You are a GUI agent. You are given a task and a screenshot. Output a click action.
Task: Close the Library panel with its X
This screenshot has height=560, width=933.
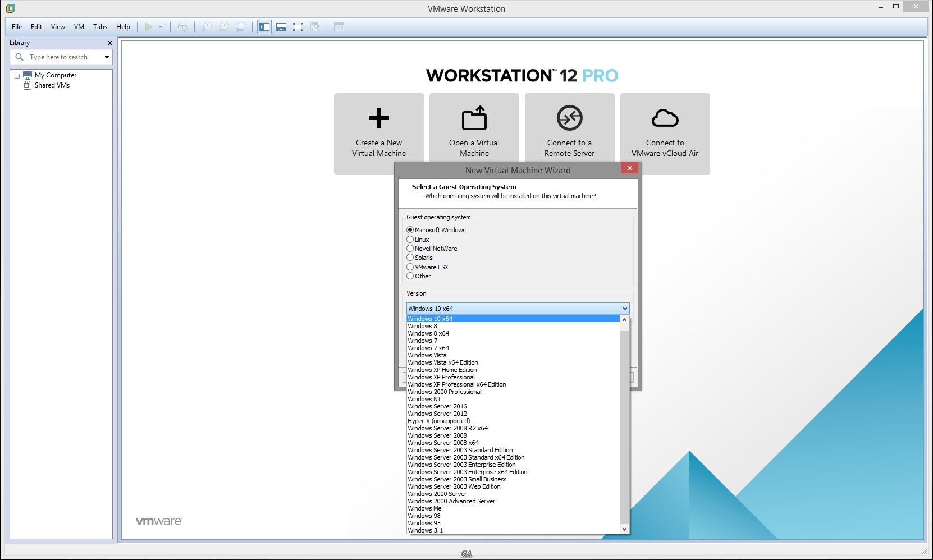109,43
